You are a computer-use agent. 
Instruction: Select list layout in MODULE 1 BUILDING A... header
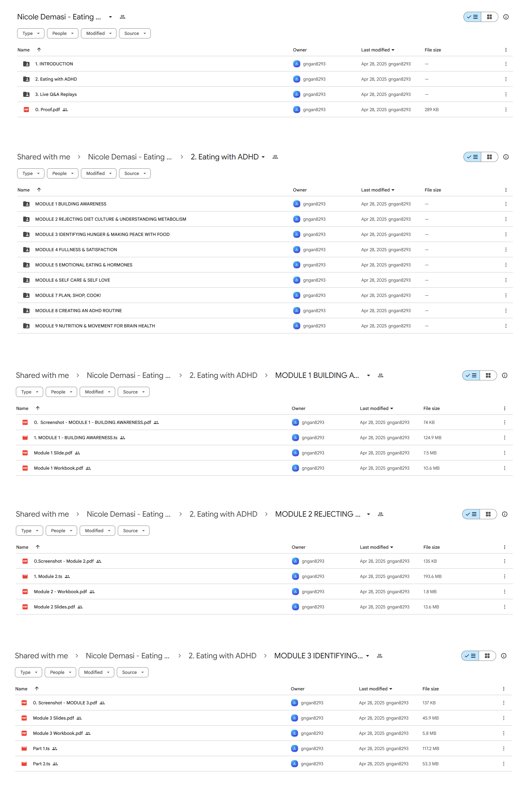tap(471, 375)
